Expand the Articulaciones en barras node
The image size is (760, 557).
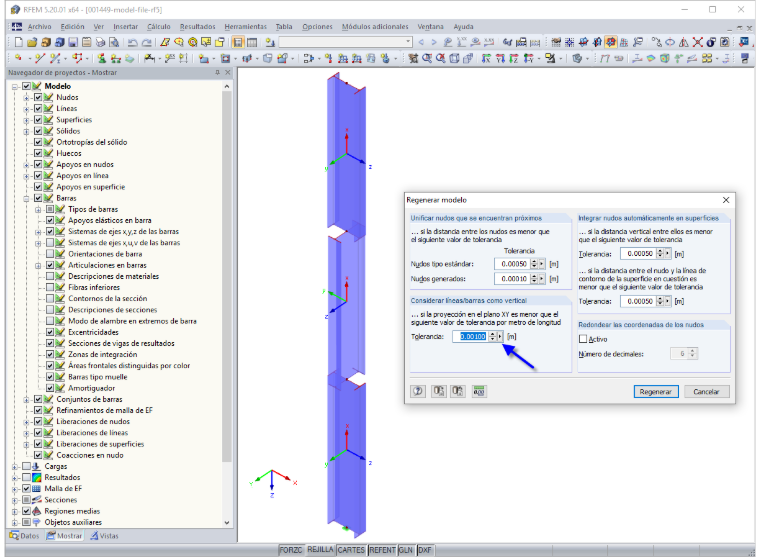[x=38, y=265]
